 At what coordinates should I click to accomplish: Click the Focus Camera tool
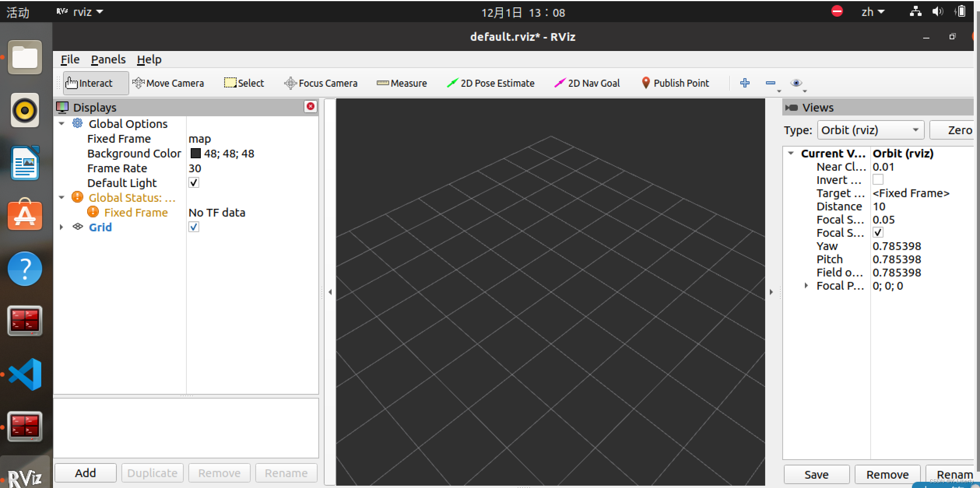point(321,83)
